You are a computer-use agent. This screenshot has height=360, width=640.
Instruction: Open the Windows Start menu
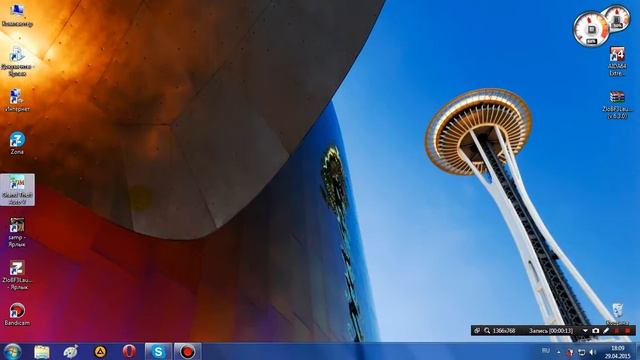point(13,351)
